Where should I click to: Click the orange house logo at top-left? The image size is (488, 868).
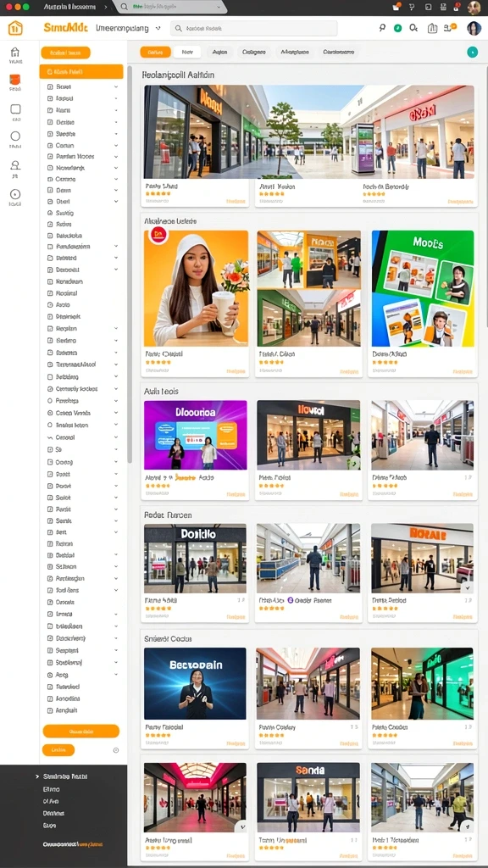[15, 28]
